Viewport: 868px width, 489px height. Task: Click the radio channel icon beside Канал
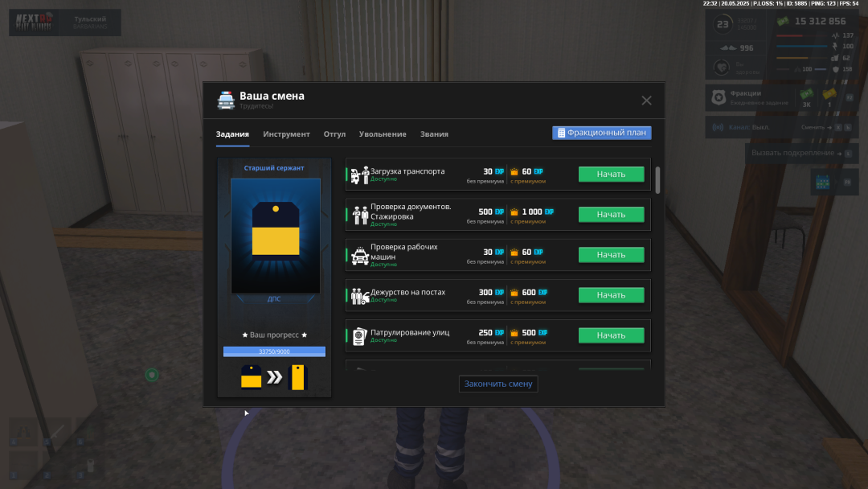click(718, 127)
